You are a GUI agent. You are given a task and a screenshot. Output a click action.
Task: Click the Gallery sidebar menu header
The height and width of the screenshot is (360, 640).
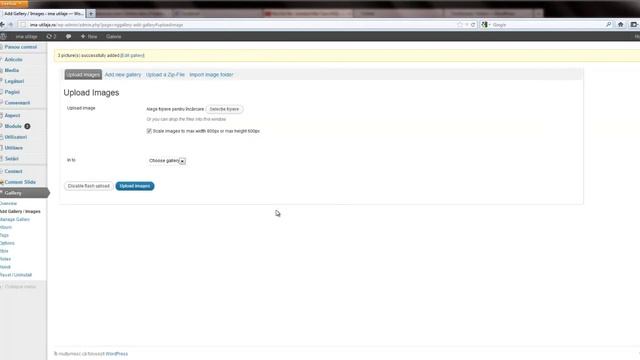coord(23,193)
